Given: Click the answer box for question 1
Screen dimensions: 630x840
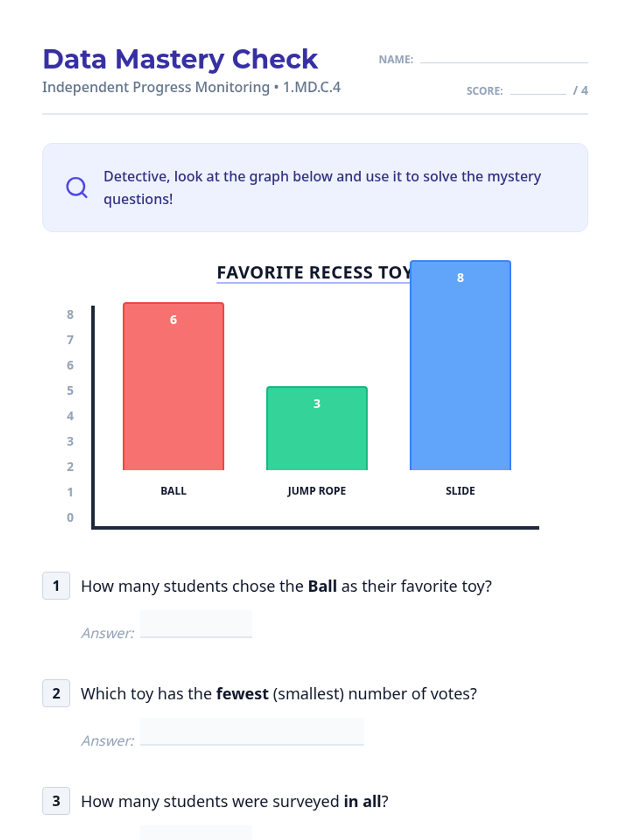Looking at the screenshot, I should 196,624.
